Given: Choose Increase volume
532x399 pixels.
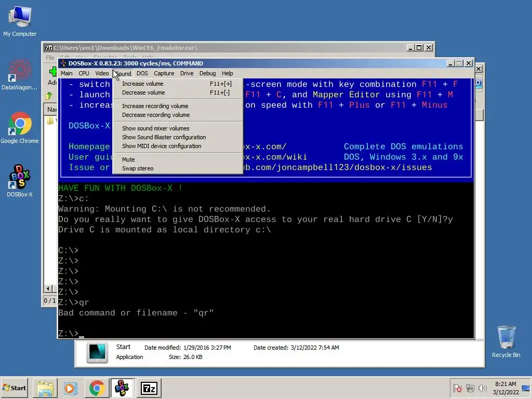Looking at the screenshot, I should coord(178,84).
